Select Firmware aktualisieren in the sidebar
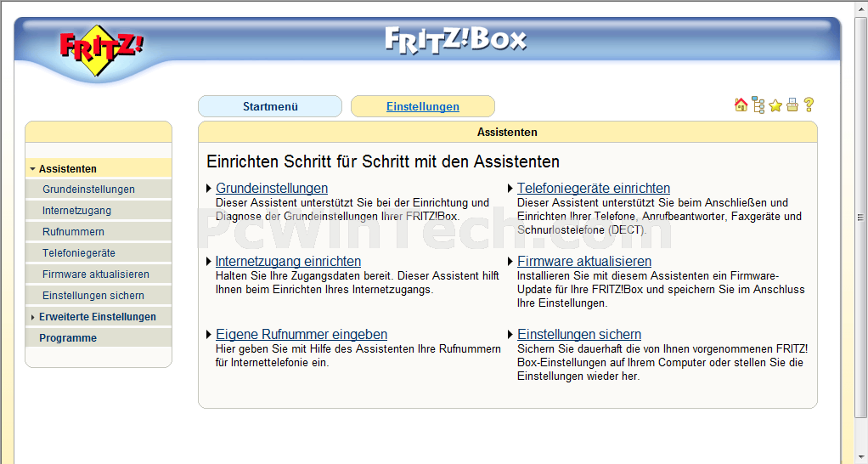Screen dimensions: 868x464 (x=99, y=274)
